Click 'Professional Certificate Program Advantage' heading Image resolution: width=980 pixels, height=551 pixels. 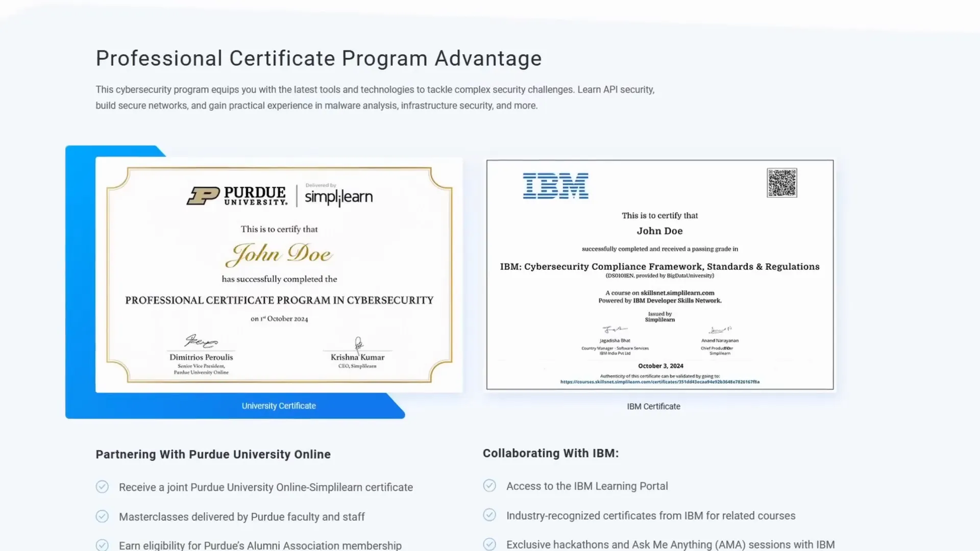(318, 58)
